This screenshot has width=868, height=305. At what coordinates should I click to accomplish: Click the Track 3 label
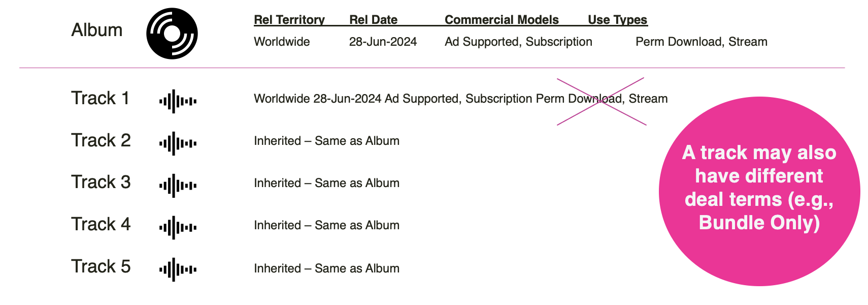pyautogui.click(x=101, y=182)
